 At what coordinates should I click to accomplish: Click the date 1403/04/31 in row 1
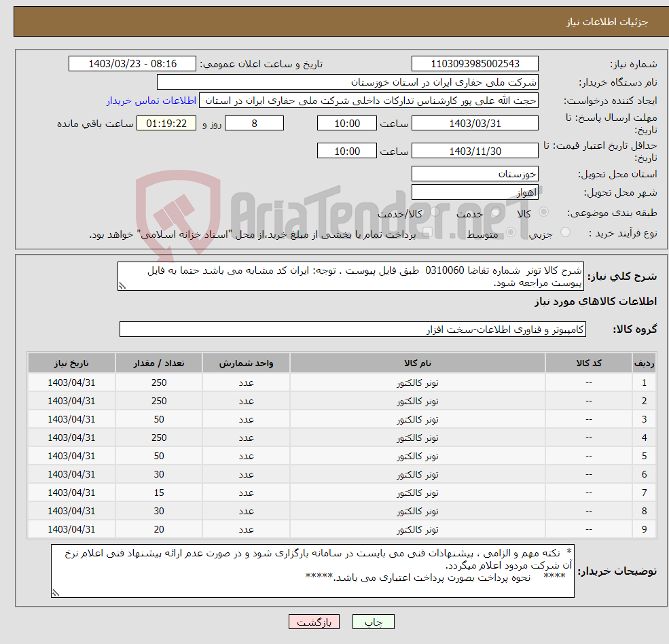(x=71, y=383)
